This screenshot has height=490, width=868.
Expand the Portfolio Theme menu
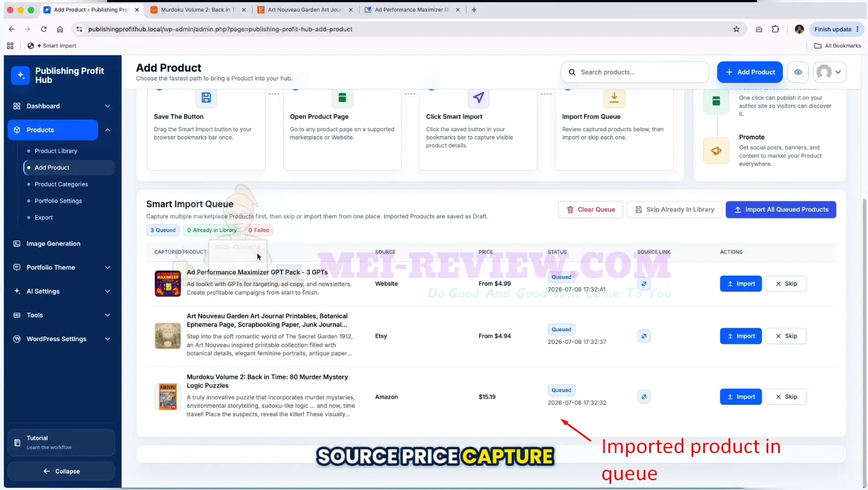coord(61,267)
